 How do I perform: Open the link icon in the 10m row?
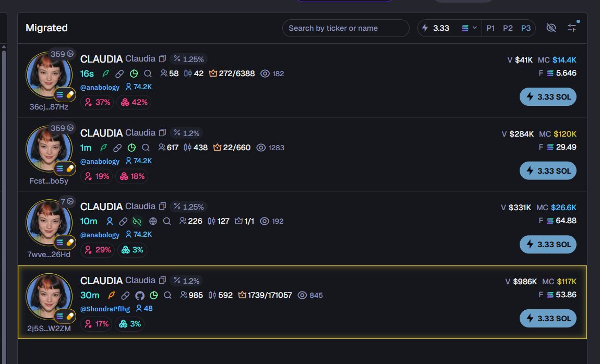(123, 222)
